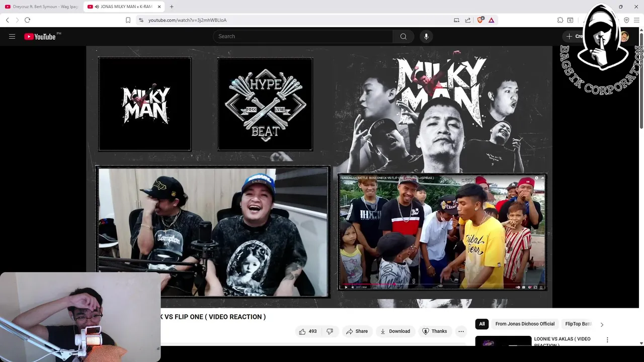The height and width of the screenshot is (362, 644).
Task: Select the FlipTop Battle chip
Action: [x=579, y=324]
